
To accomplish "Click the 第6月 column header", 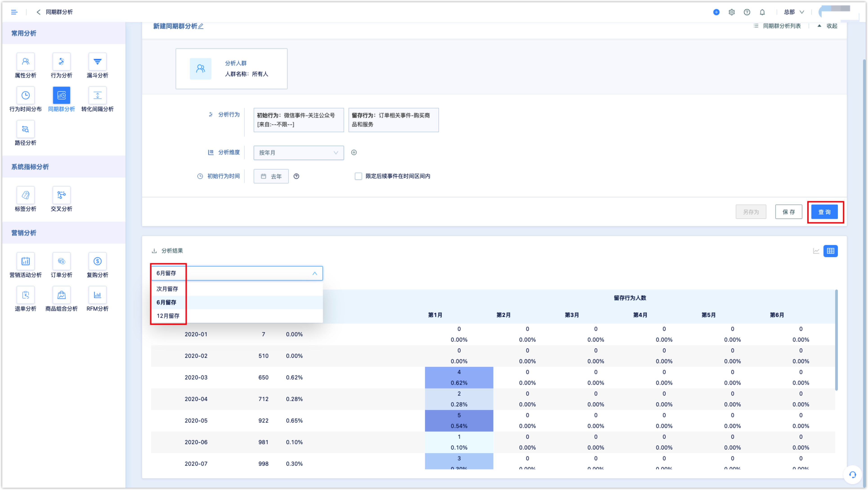I will 777,315.
